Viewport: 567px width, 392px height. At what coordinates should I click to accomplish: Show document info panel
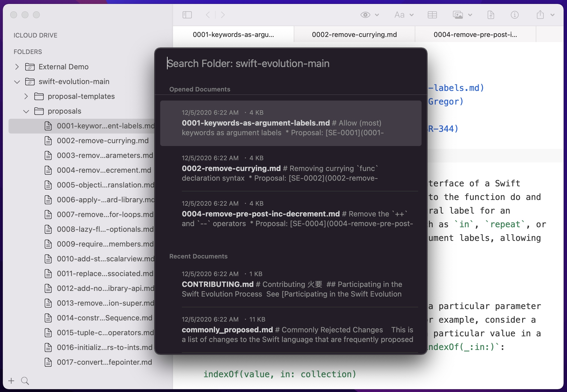514,15
